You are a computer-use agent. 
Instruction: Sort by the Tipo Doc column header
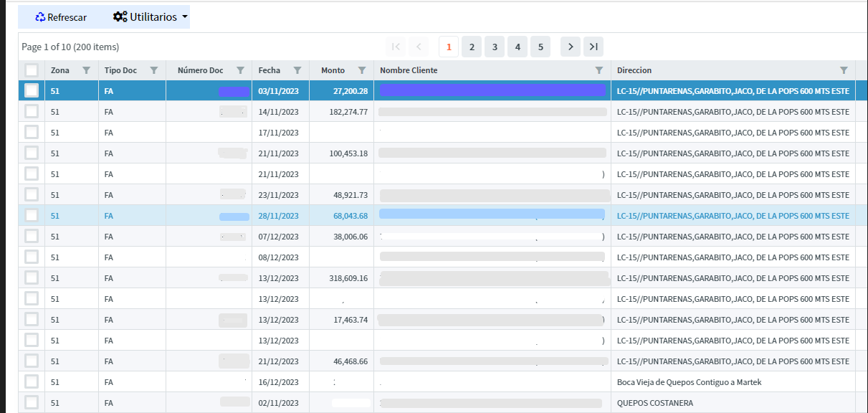coord(120,70)
